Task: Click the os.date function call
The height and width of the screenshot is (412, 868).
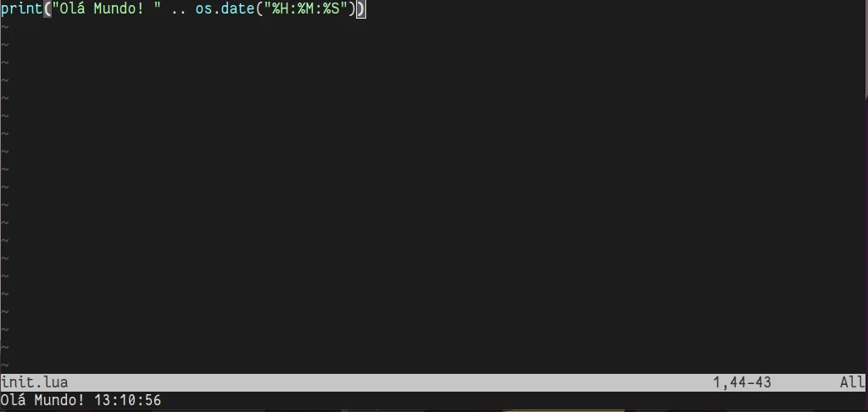Action: tap(225, 9)
